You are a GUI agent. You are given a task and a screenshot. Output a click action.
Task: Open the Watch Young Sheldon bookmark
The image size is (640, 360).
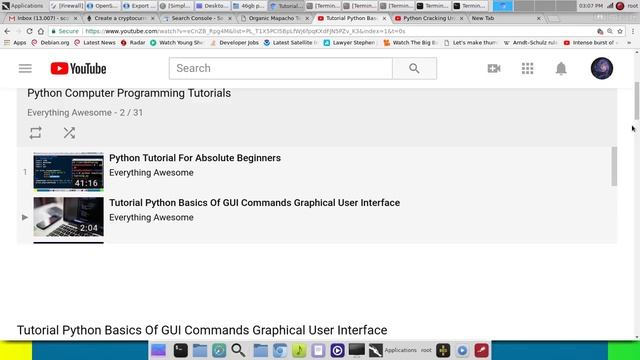[177, 42]
